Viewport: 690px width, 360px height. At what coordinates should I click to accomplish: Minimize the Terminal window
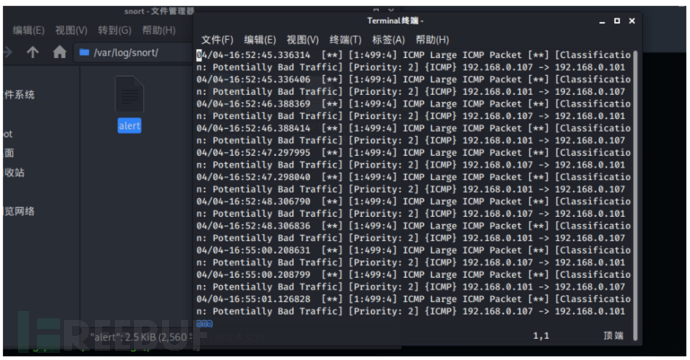click(x=602, y=22)
